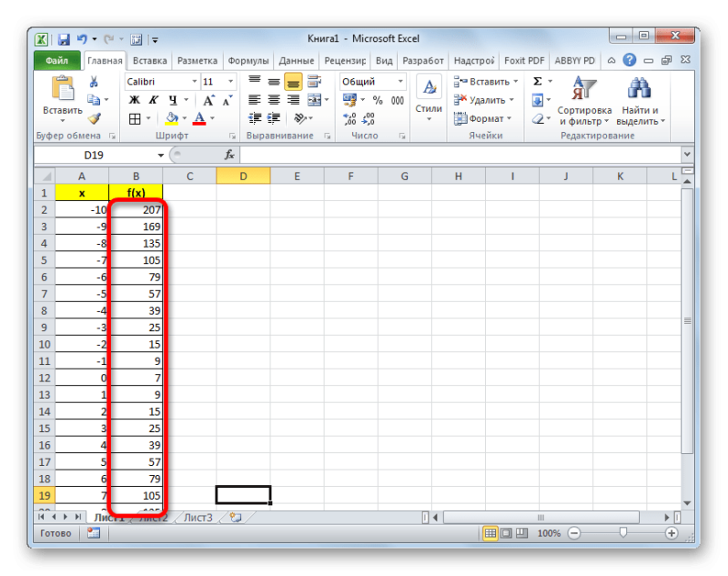Viewport: 728px width, 576px height.
Task: Open the Стили styles gallery
Action: 429,99
